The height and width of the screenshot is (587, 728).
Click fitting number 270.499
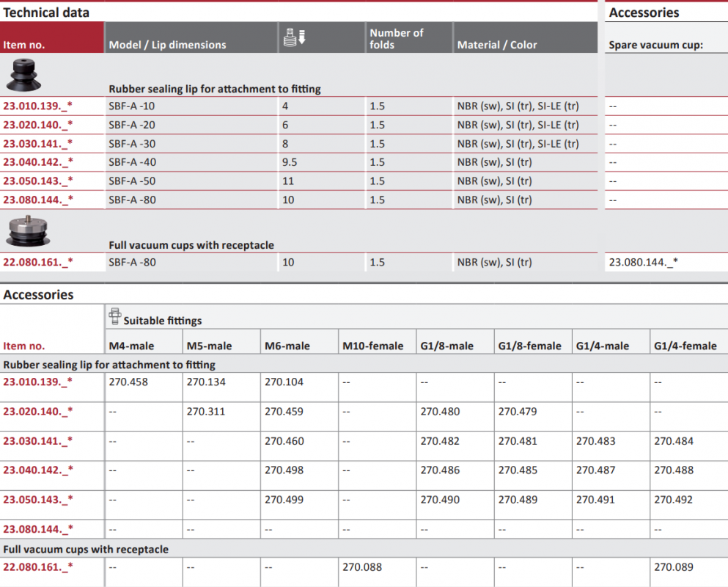tap(284, 500)
